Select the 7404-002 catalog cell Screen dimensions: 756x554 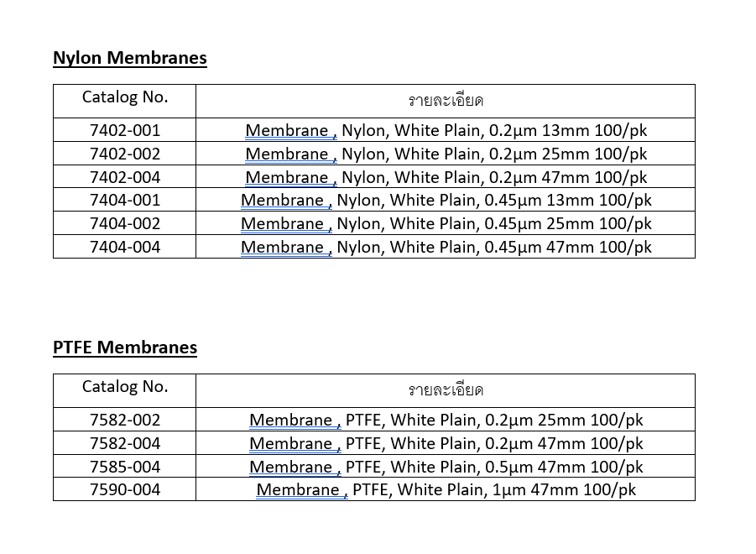pos(124,223)
